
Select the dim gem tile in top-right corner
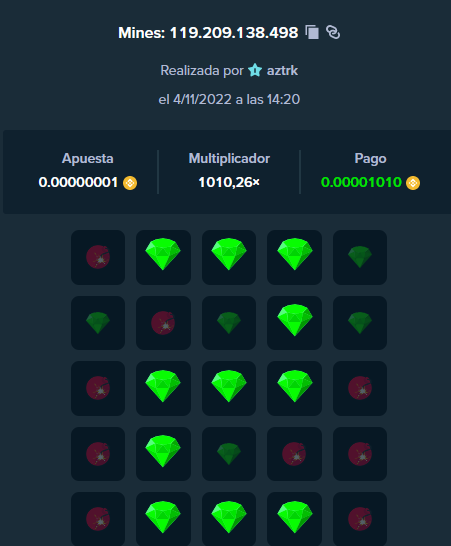click(x=360, y=257)
